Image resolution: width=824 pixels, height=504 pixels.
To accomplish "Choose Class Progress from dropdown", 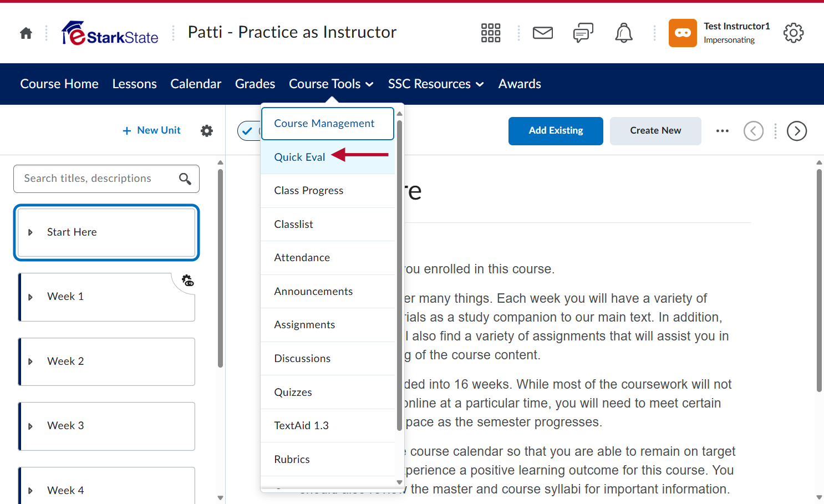I will [328, 191].
